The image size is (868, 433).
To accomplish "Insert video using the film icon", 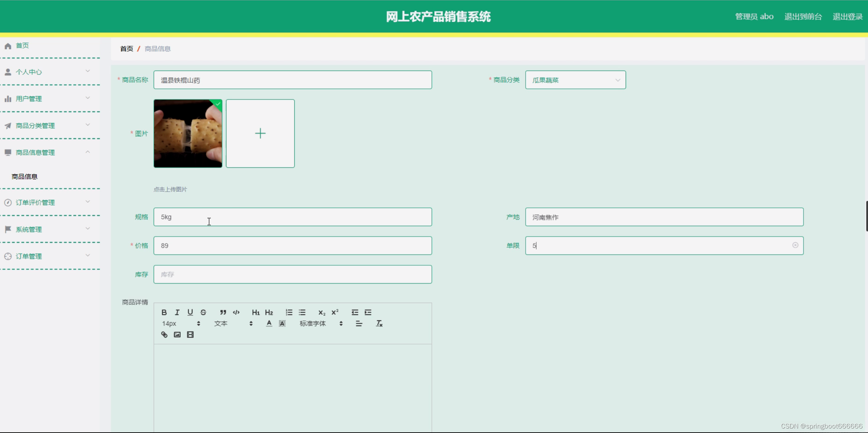I will tap(190, 334).
